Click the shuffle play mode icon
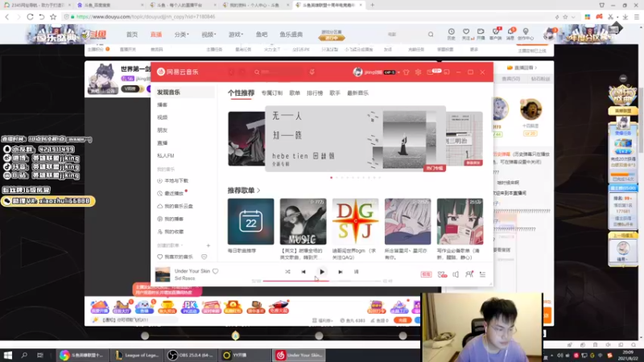Image resolution: width=644 pixels, height=362 pixels. (287, 272)
